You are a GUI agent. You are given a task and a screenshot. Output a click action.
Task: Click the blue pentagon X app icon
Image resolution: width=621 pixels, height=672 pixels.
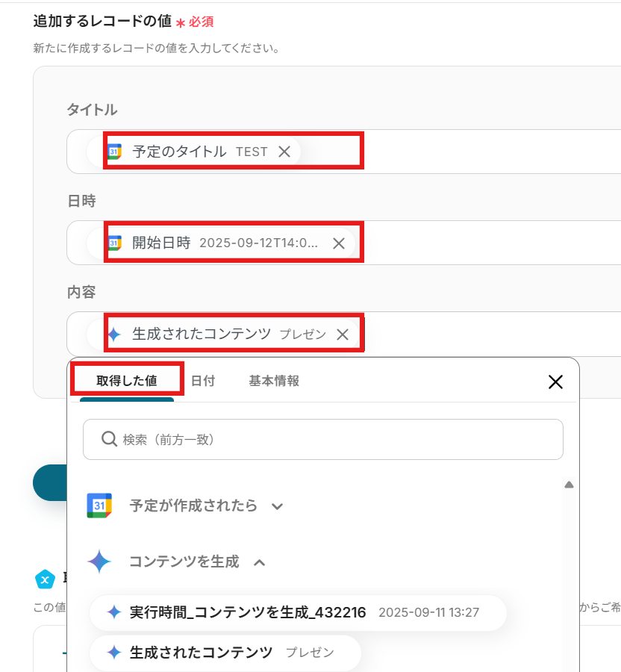pyautogui.click(x=45, y=580)
